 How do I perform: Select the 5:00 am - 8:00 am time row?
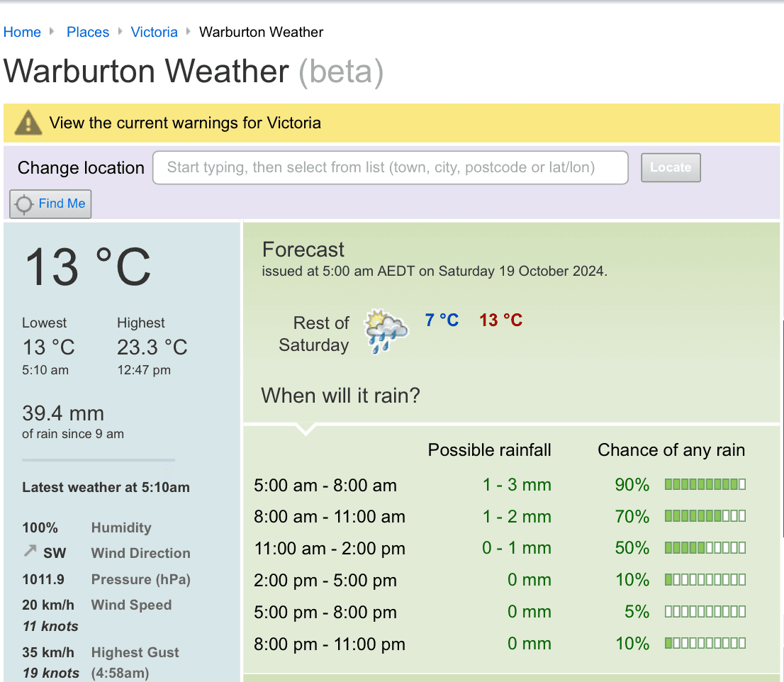(325, 486)
